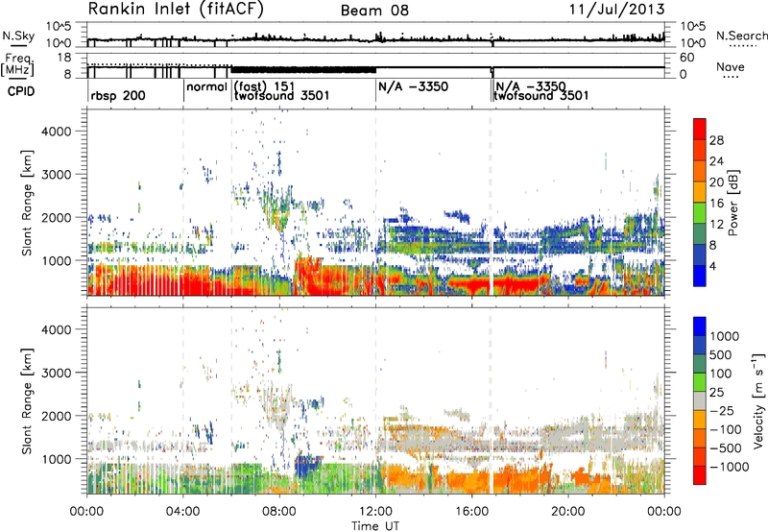Click the '-1000' velocity colorbar value
The height and width of the screenshot is (532, 768).
click(x=729, y=467)
